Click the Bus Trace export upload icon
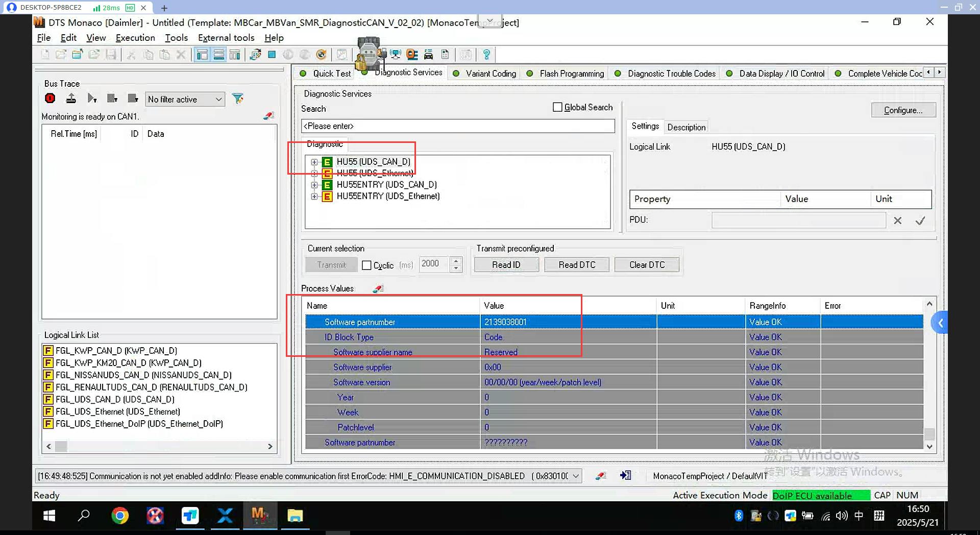This screenshot has width=980, height=535. point(71,99)
